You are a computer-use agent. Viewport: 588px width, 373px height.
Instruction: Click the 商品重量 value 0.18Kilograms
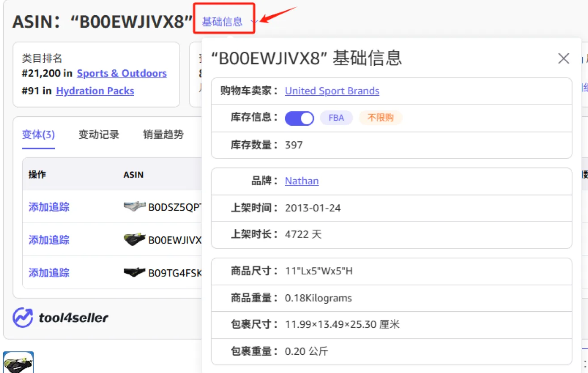tap(318, 298)
